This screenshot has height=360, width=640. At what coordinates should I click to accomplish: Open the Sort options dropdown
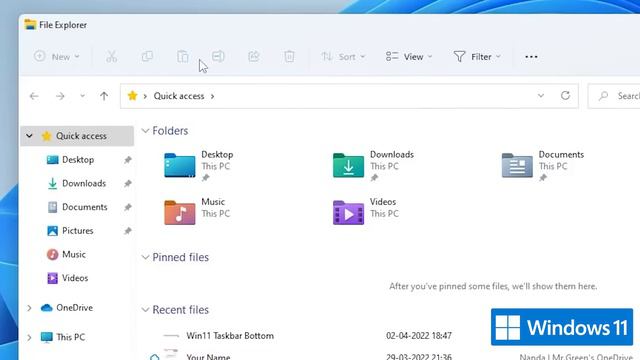[x=343, y=56]
